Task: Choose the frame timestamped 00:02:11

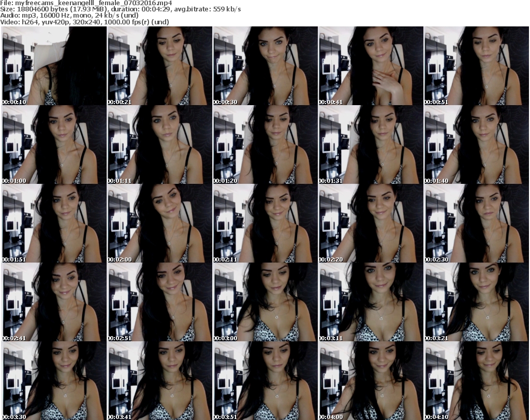Action: pyautogui.click(x=265, y=224)
